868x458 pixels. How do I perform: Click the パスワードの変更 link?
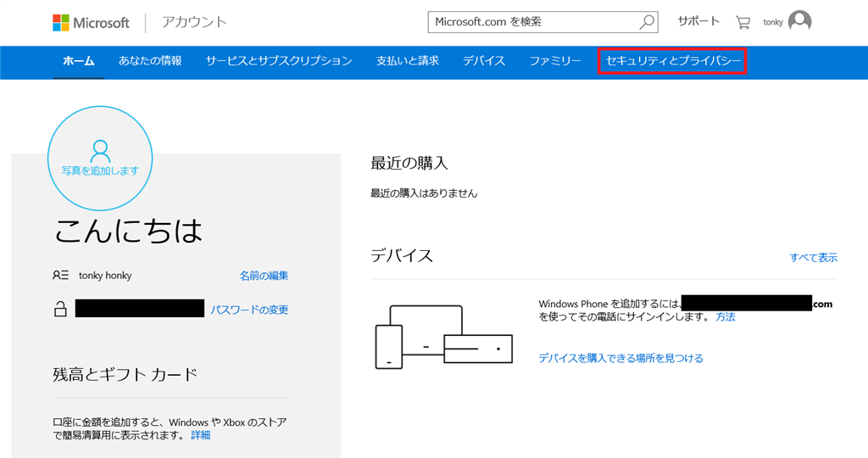[x=249, y=310]
